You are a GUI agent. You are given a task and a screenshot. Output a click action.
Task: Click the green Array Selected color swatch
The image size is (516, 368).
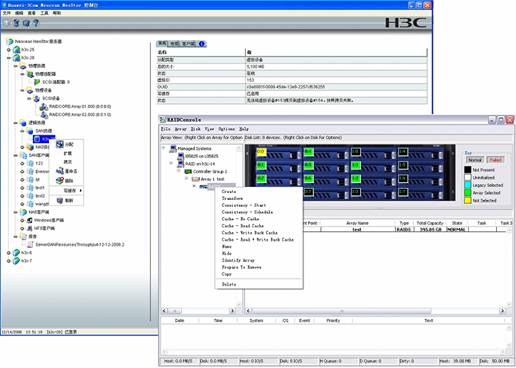[x=468, y=193]
